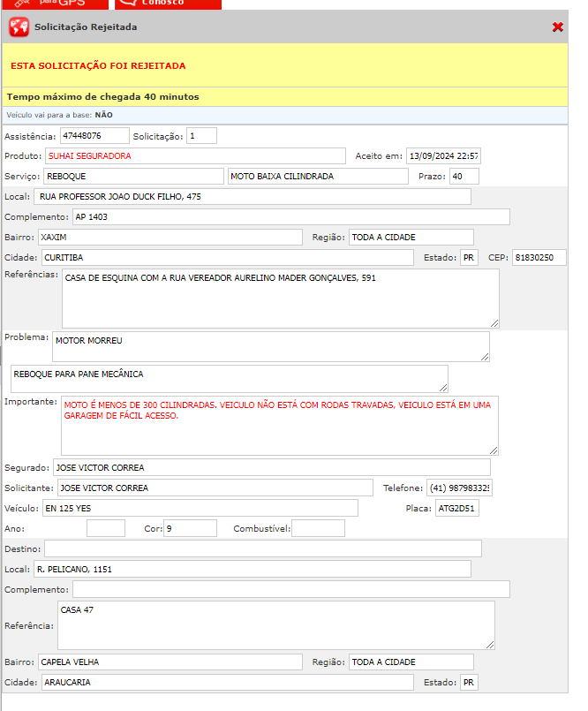This screenshot has width=588, height=711.
Task: Click the empty Destino field
Action: (262, 549)
